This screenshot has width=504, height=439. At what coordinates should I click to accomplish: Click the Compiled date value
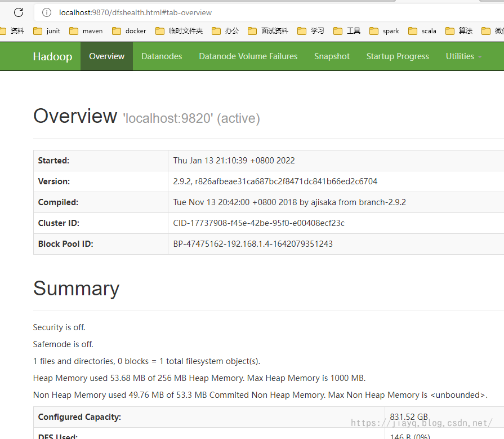point(289,202)
